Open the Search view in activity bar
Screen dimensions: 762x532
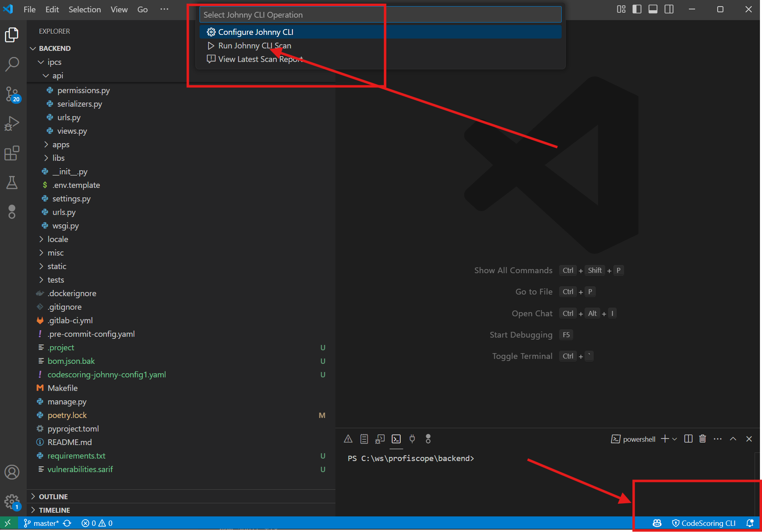(12, 64)
